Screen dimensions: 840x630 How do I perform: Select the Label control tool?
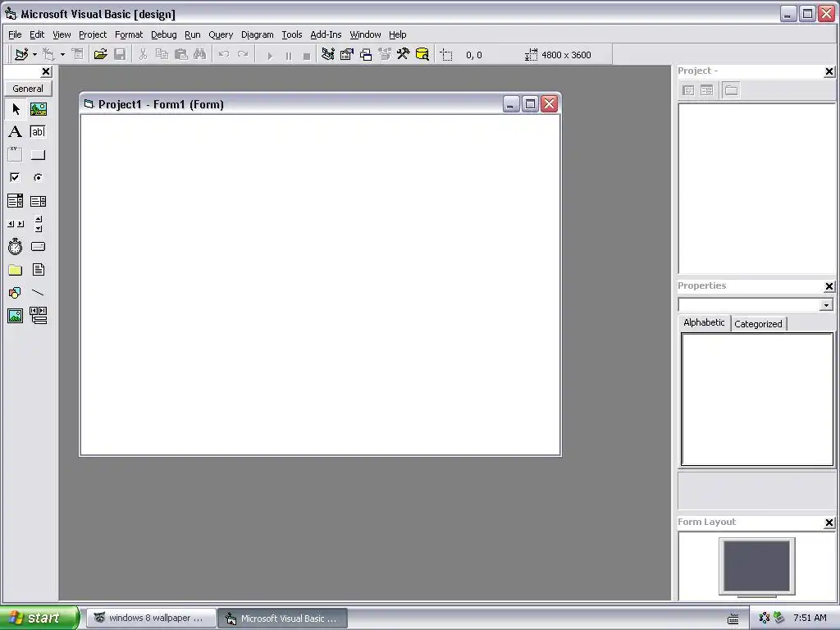16,132
